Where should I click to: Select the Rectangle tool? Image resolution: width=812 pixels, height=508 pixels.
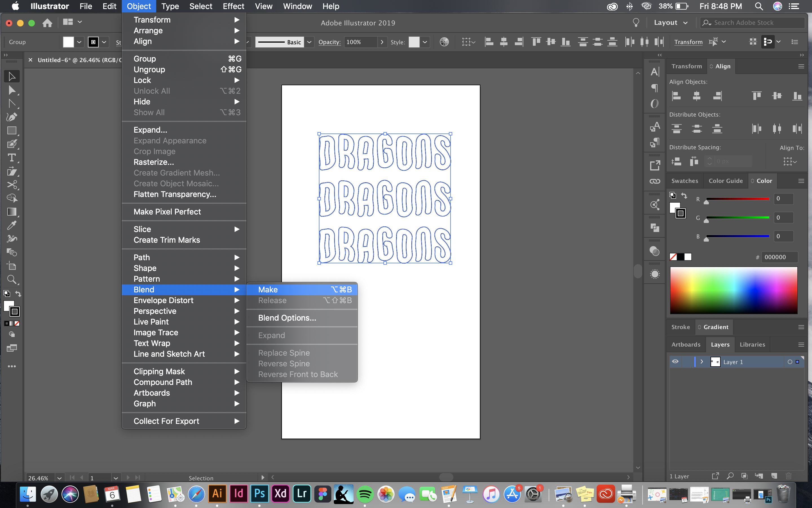[x=12, y=131]
